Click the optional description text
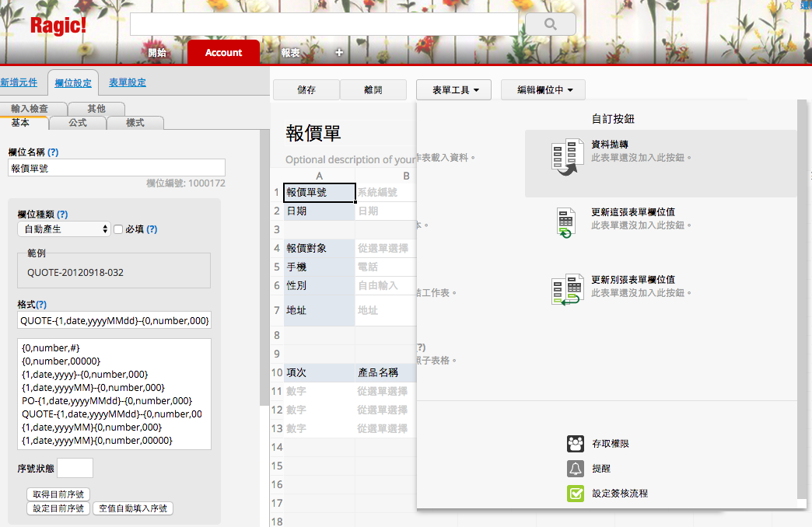The width and height of the screenshot is (812, 527). click(x=351, y=159)
